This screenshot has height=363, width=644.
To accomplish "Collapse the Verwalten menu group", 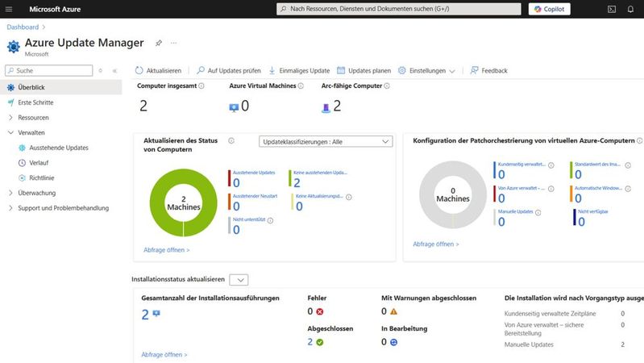I will (10, 132).
